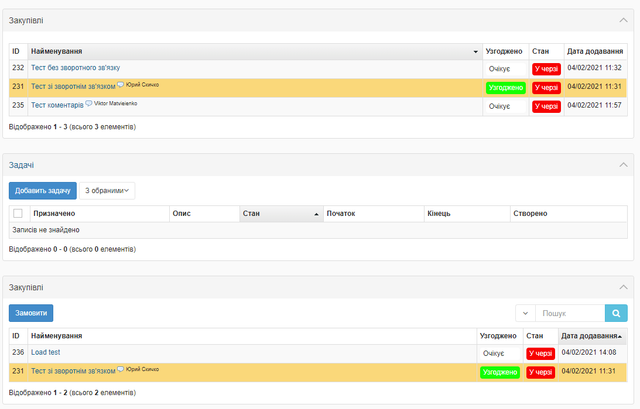Click comment bubble icon in bottom table row 231
The image size is (640, 409).
point(120,369)
